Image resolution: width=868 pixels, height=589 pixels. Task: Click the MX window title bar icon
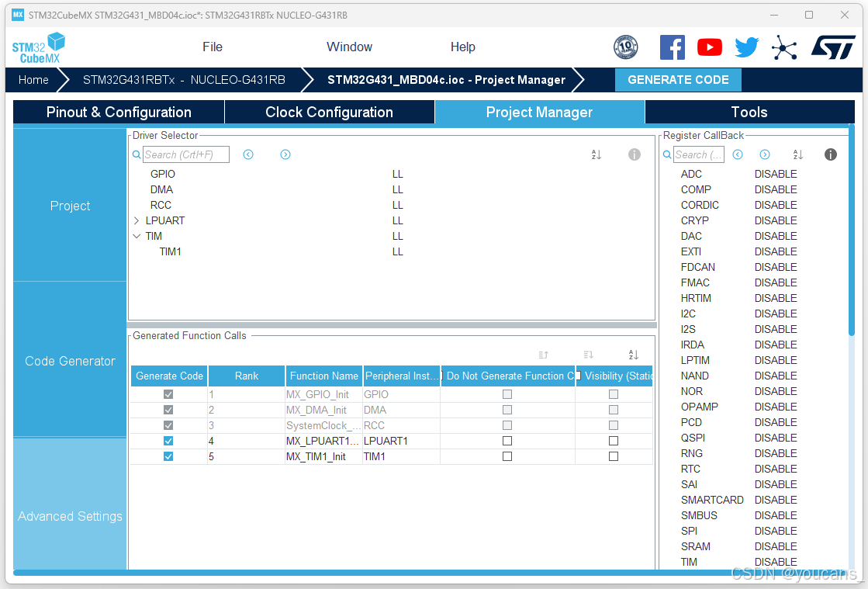18,15
